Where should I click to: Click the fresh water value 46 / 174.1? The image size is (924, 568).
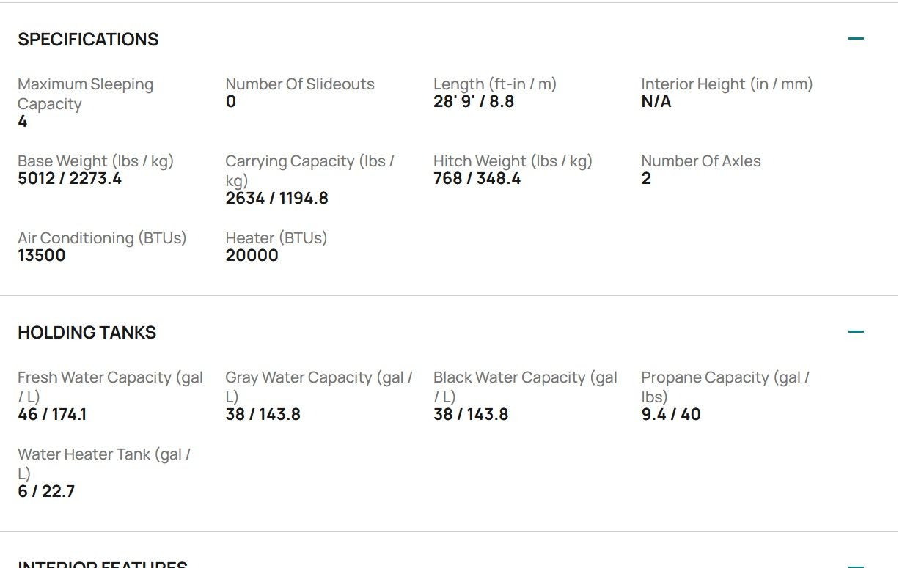coord(52,415)
